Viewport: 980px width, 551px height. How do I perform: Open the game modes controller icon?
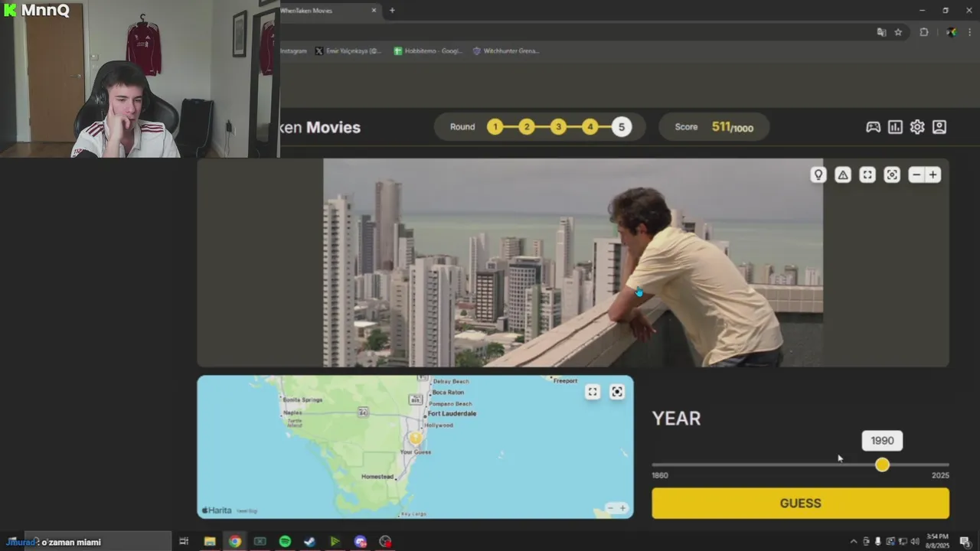click(x=873, y=127)
